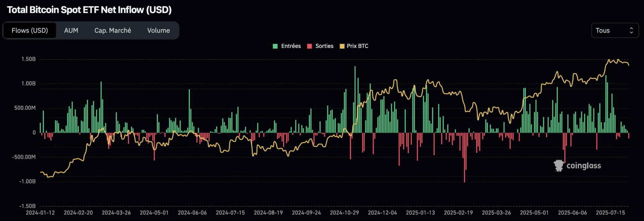Hide the Prix BTC series via legend label
This screenshot has height=221, width=644.
(x=357, y=46)
